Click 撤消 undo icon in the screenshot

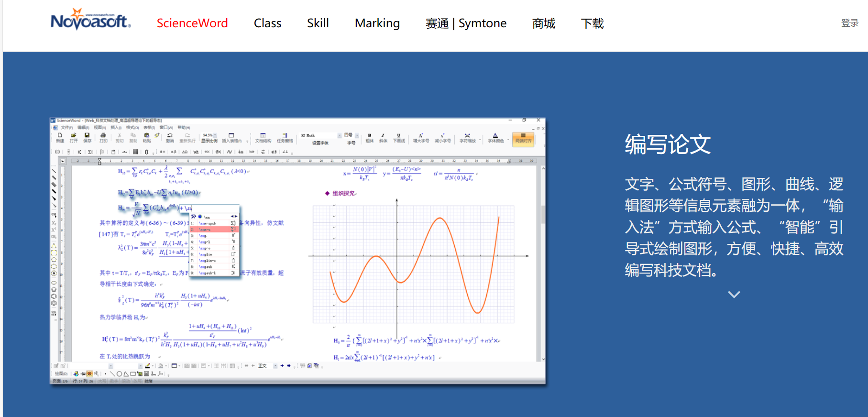pyautogui.click(x=170, y=138)
